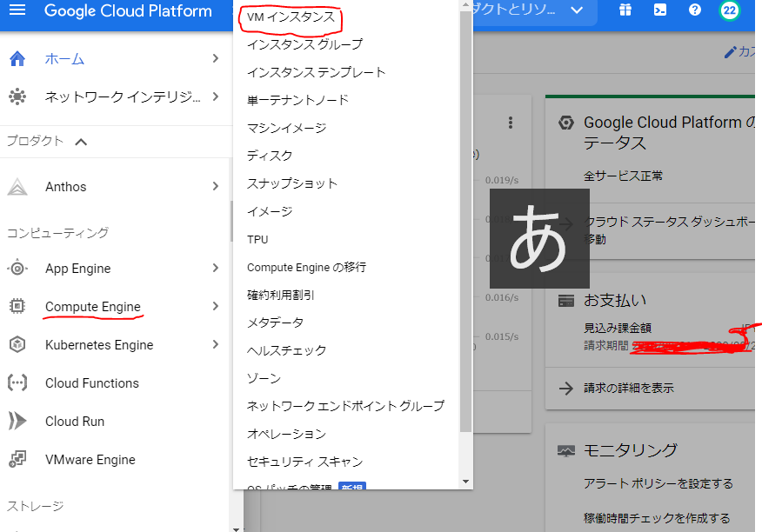This screenshot has width=762, height=532.
Task: Expand the Anthos submenu chevron
Action: coord(215,186)
